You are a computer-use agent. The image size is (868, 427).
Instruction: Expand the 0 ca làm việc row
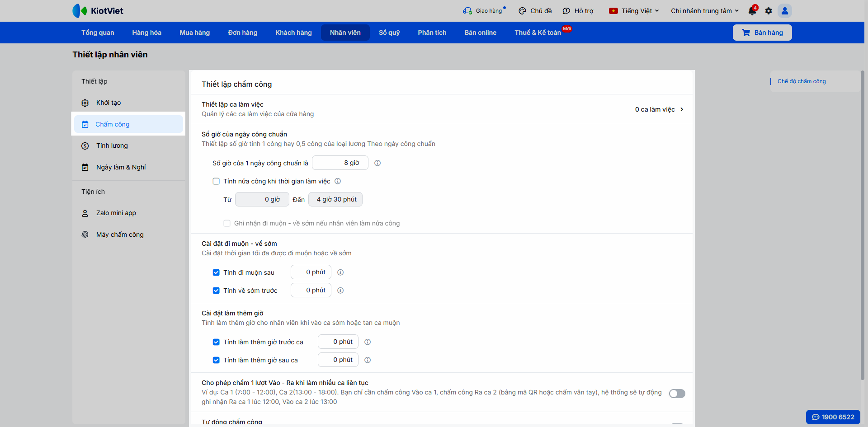[659, 109]
